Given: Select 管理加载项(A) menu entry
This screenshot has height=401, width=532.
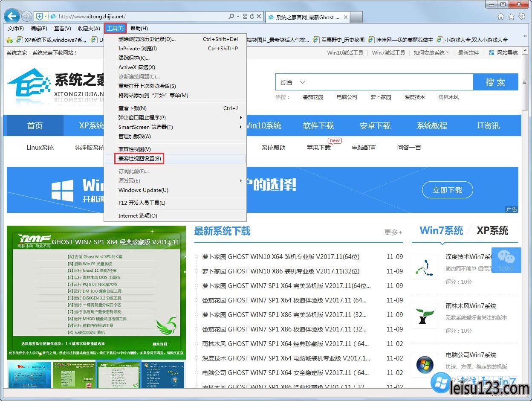Looking at the screenshot, I should click(175, 136).
